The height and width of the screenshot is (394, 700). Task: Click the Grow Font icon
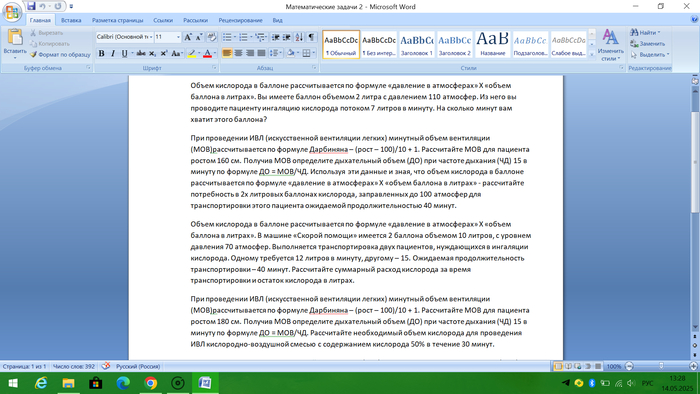coord(188,37)
